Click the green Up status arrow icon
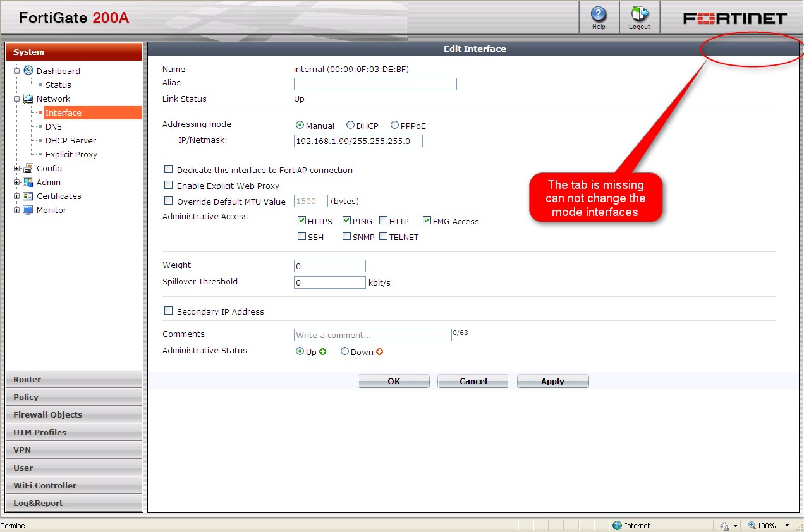 323,352
